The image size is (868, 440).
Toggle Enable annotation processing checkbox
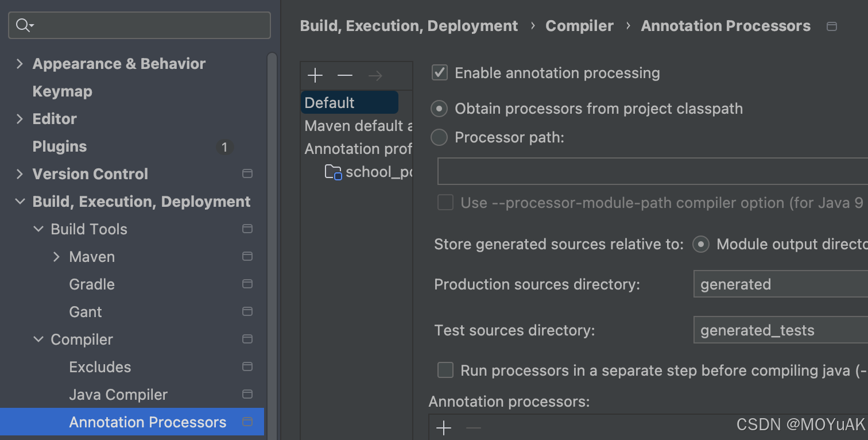pos(440,73)
